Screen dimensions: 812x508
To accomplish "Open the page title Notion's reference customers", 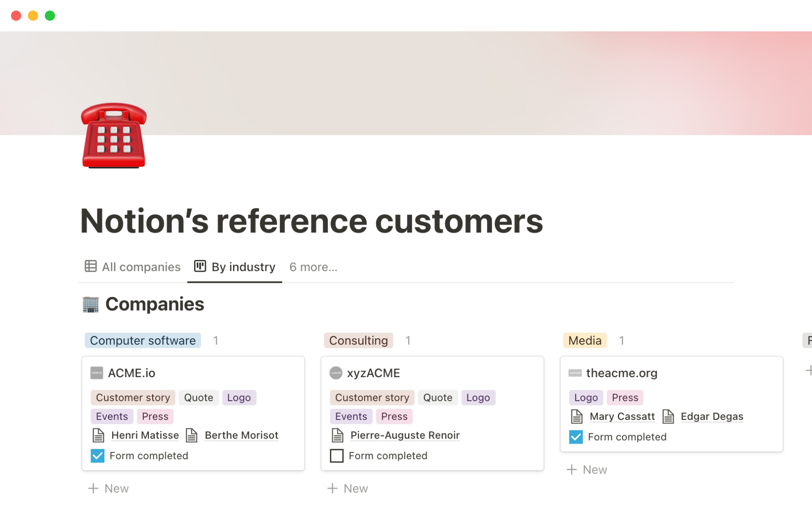I will (x=311, y=221).
